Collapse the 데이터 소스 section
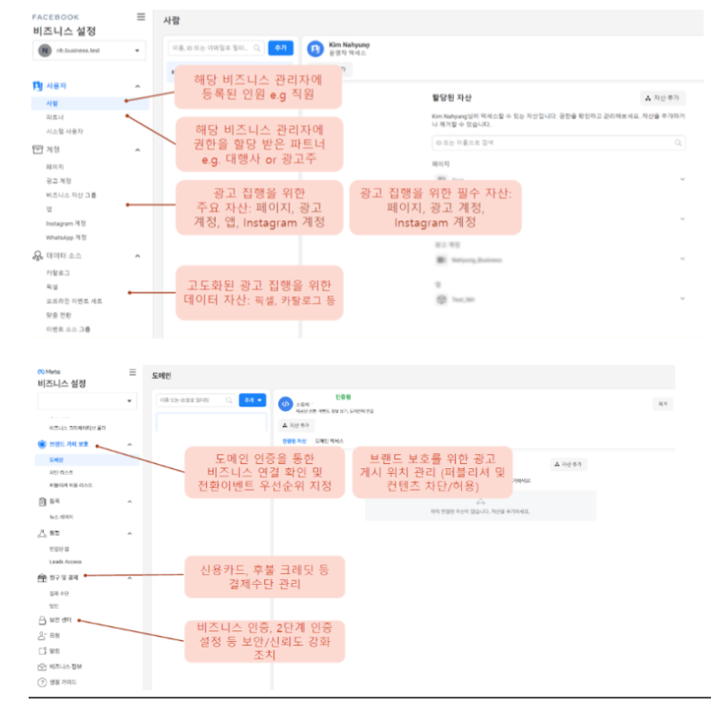The image size is (728, 711). (137, 256)
